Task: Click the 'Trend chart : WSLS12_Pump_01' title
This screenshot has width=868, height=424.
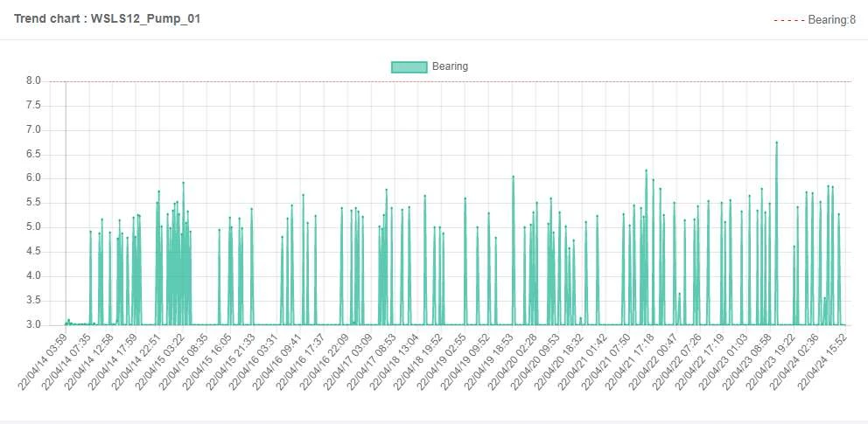Action: point(108,18)
